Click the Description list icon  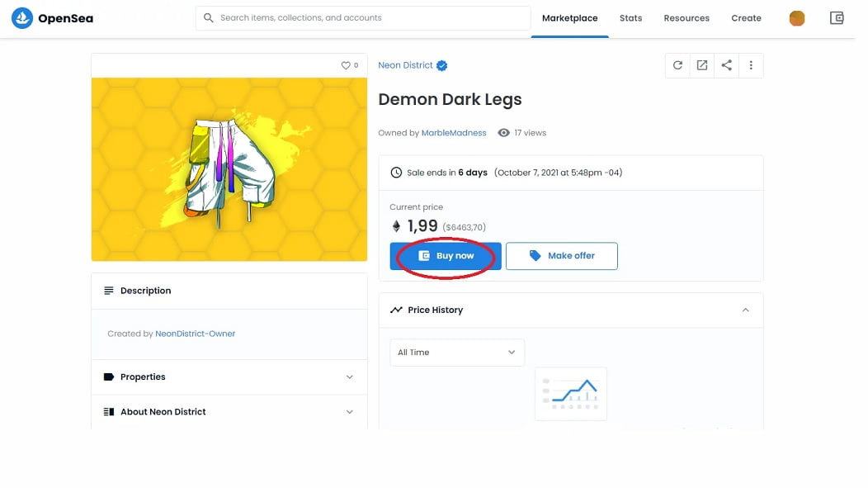point(109,291)
